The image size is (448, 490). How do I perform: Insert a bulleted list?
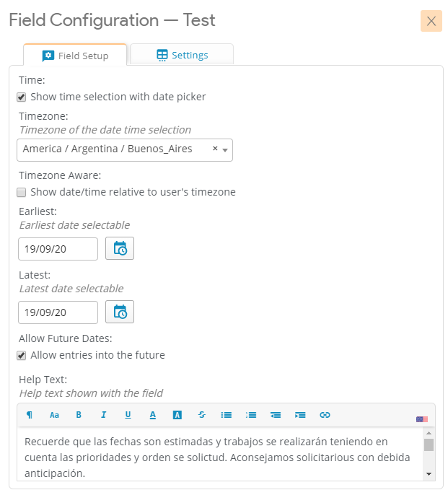pyautogui.click(x=226, y=415)
